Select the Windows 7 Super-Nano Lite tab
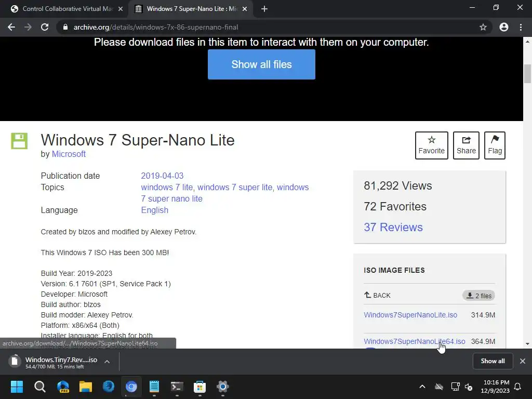Screen dimensions: 532x399 pos(192,9)
